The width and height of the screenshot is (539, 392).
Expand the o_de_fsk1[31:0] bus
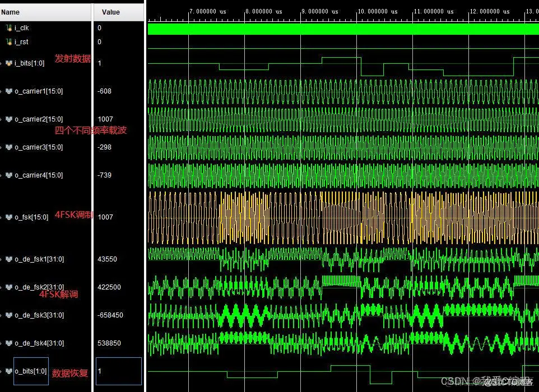coord(1,259)
